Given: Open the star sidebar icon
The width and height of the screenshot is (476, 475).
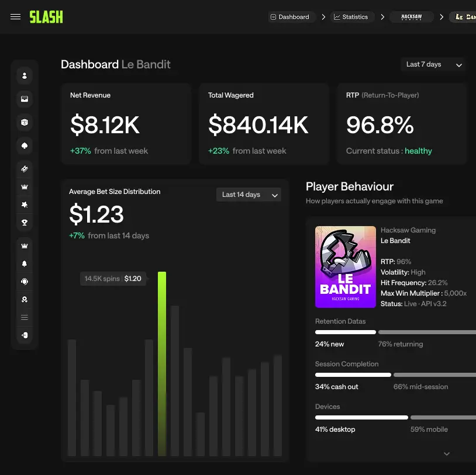Looking at the screenshot, I should [x=25, y=204].
